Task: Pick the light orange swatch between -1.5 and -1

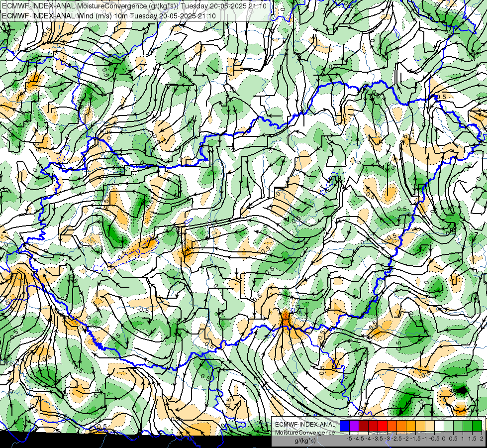Action: coord(420,426)
